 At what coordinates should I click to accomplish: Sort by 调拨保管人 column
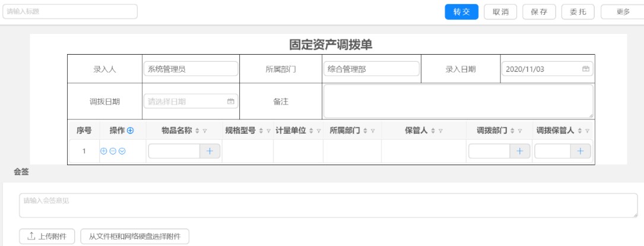(x=579, y=131)
